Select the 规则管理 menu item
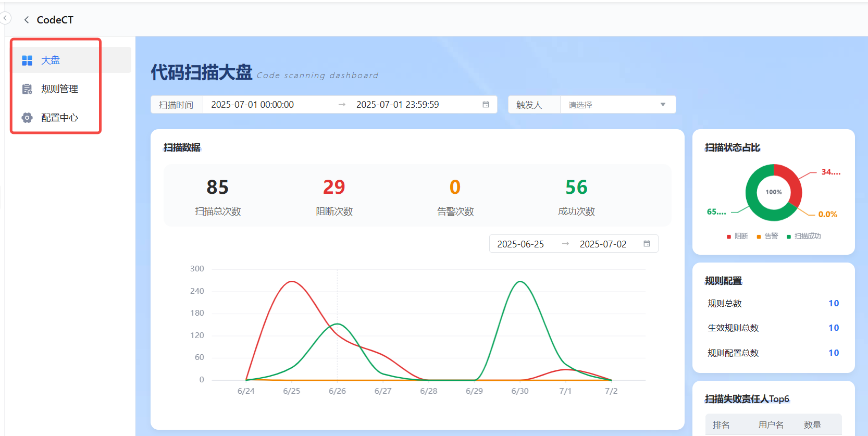The width and height of the screenshot is (868, 436). point(59,89)
